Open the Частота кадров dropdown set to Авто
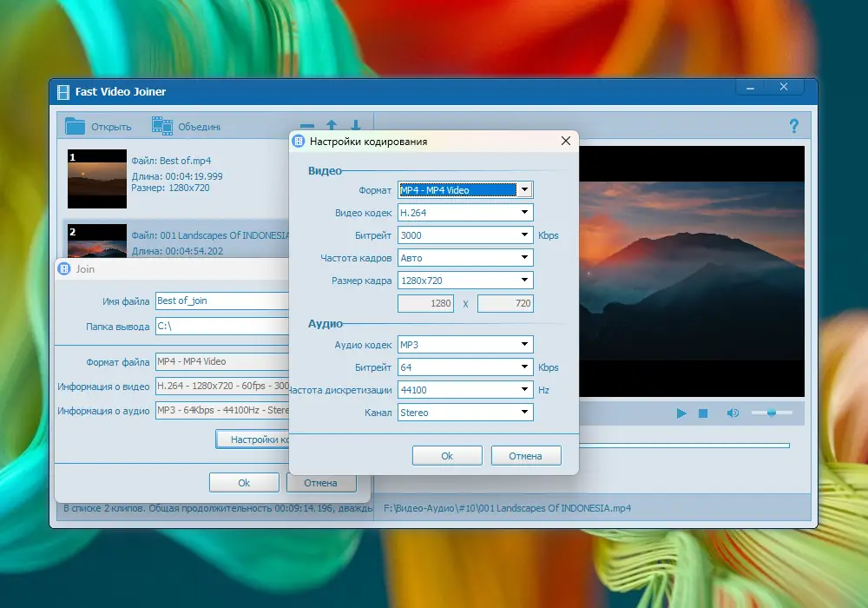The image size is (868, 608). point(464,258)
